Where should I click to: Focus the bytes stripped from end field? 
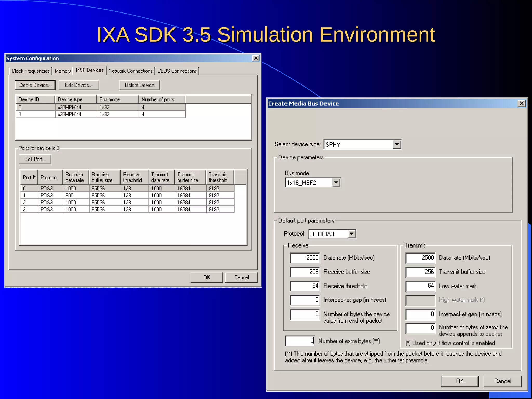click(x=305, y=314)
